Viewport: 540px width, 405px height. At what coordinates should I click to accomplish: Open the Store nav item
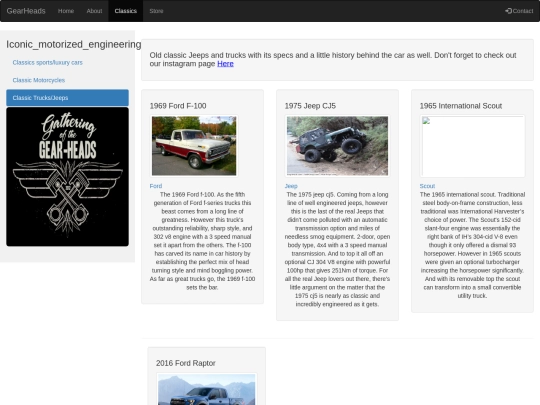[156, 11]
